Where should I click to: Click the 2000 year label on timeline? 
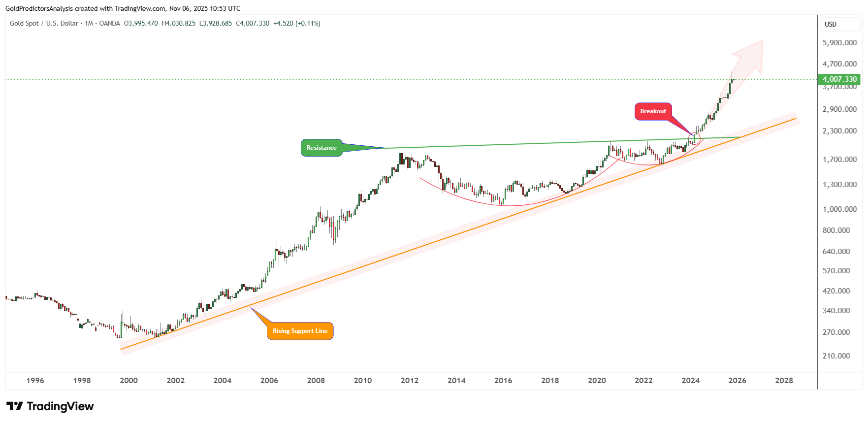[x=129, y=380]
